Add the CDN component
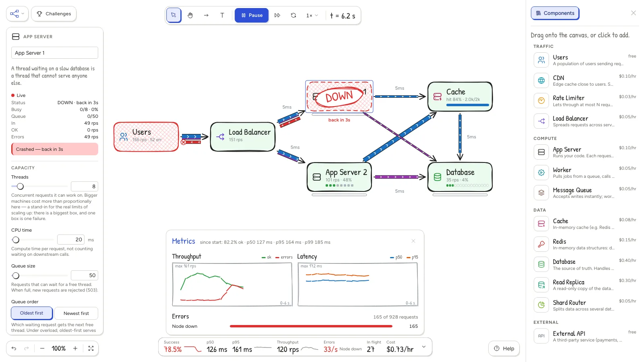 click(585, 80)
